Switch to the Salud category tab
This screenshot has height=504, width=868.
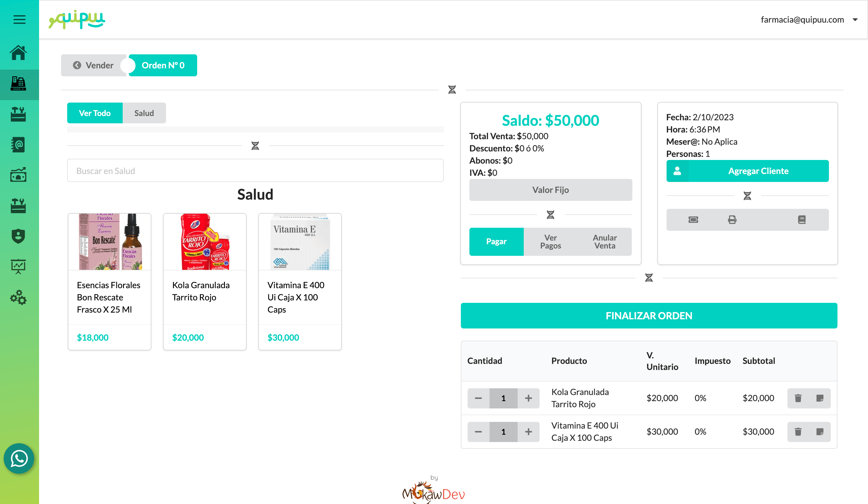tap(144, 113)
